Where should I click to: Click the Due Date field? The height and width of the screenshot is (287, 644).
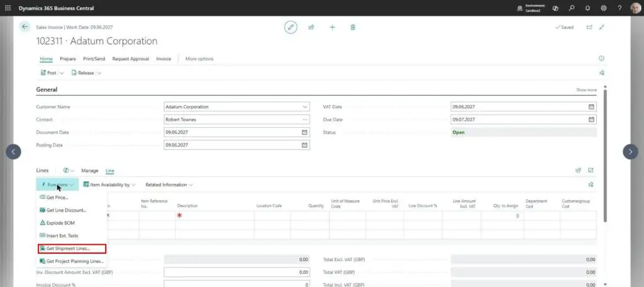(524, 120)
